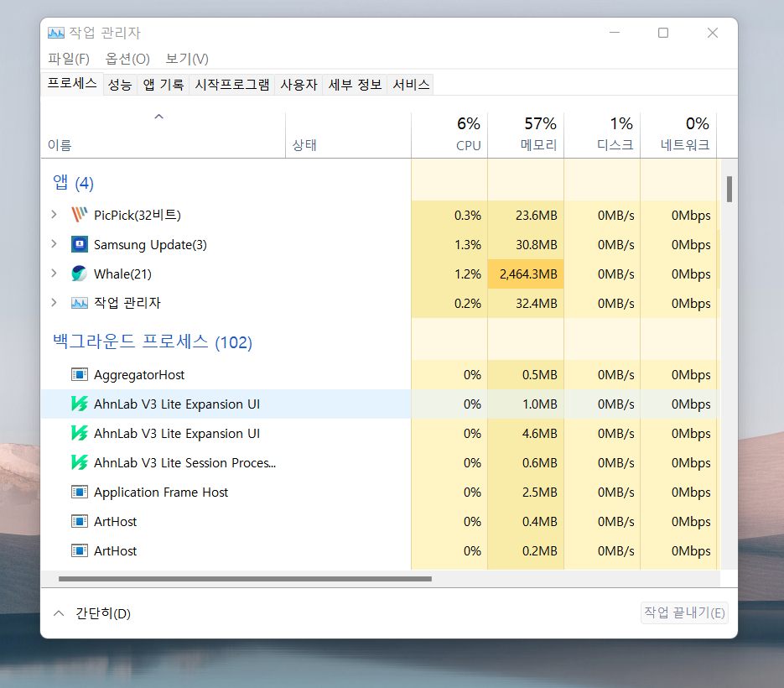The height and width of the screenshot is (688, 784).
Task: Sort by the 네트워크 column header
Action: (x=678, y=134)
